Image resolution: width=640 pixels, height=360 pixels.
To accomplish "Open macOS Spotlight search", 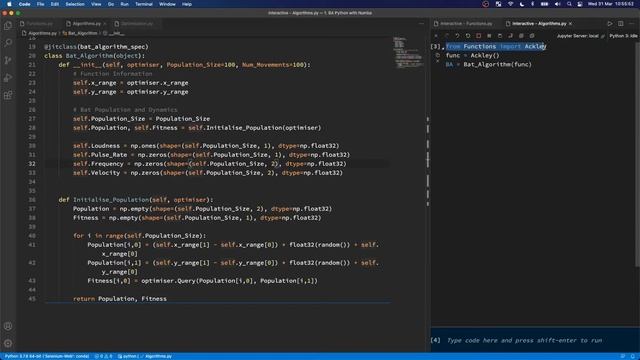I will tap(569, 4).
